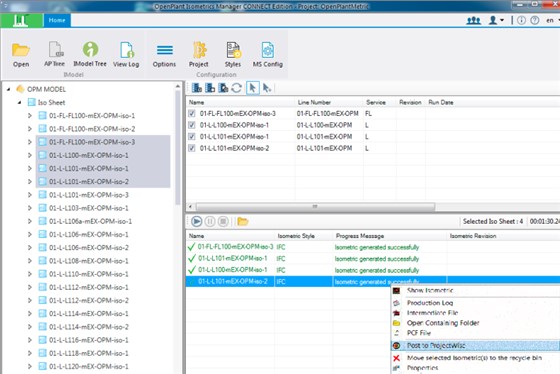
Task: Open the Styles configuration
Action: (x=233, y=54)
